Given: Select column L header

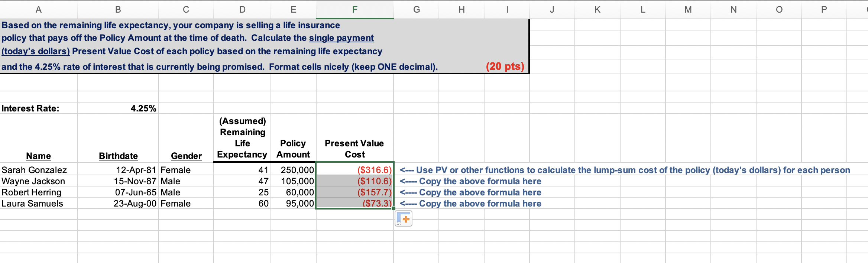Looking at the screenshot, I should pos(643,10).
